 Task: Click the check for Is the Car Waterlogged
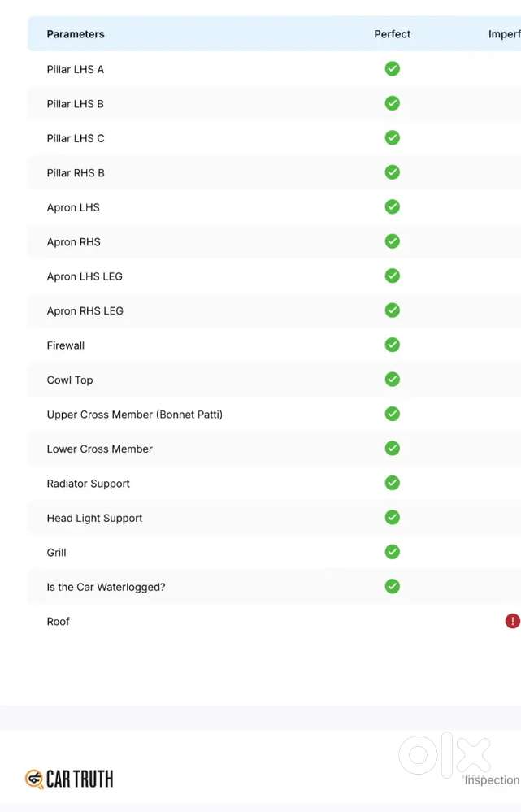pyautogui.click(x=392, y=586)
